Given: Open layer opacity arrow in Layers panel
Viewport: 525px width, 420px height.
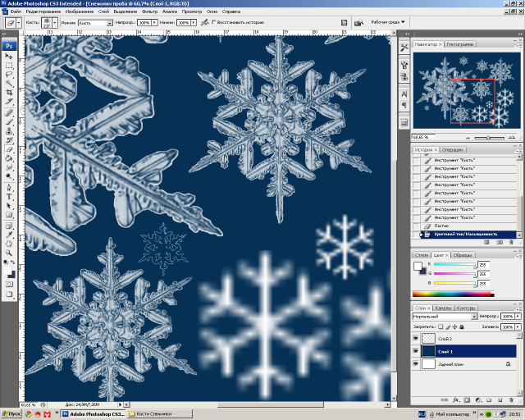Looking at the screenshot, I should 518,316.
